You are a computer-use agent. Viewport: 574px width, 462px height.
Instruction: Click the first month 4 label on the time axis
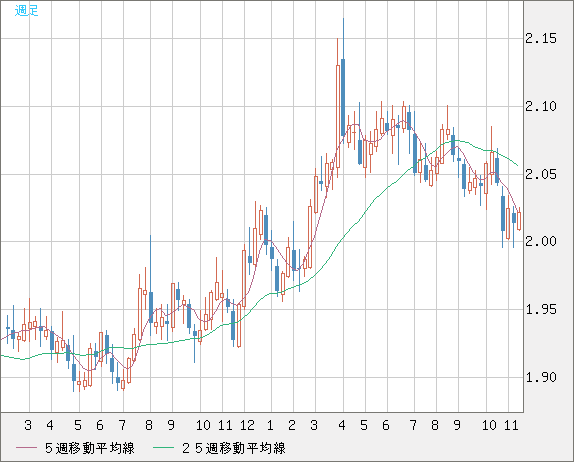coord(50,425)
